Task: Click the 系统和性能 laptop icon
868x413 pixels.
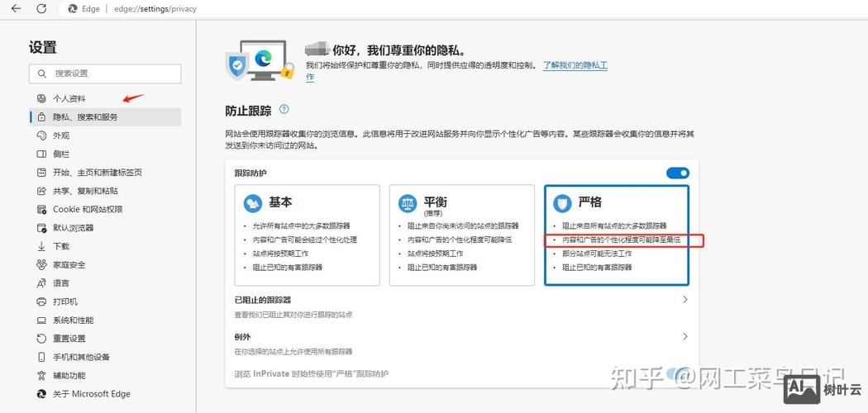Action: (x=41, y=320)
